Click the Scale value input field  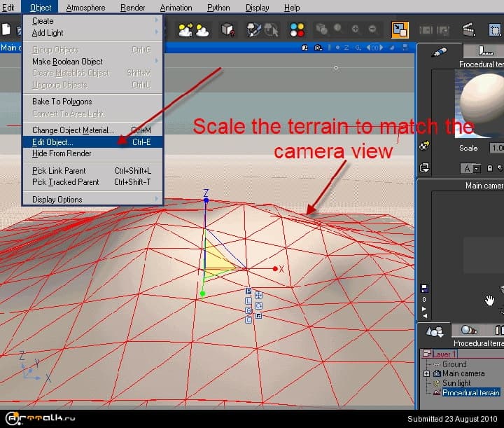496,148
